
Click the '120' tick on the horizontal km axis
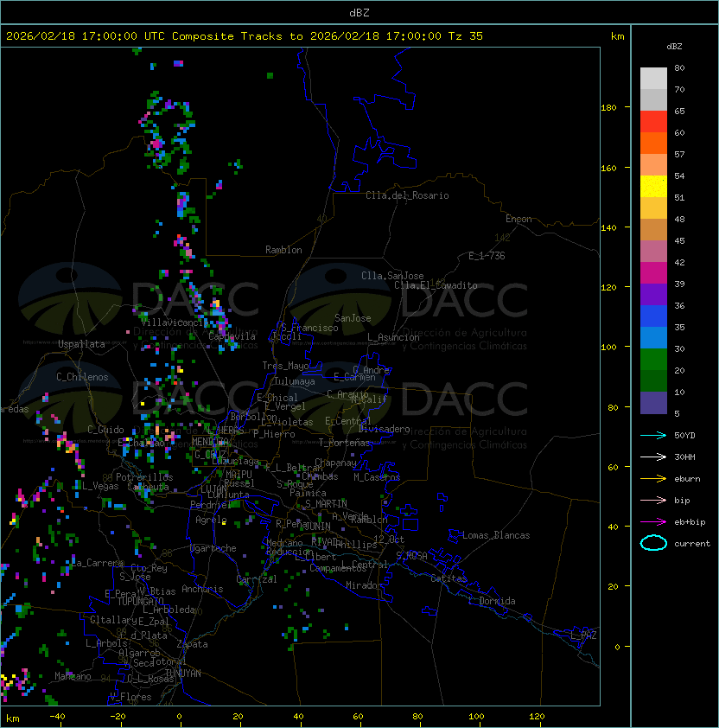(x=537, y=717)
